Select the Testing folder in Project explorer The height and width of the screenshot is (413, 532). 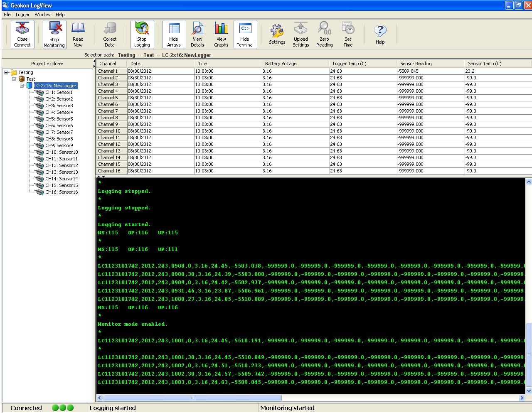[x=25, y=72]
